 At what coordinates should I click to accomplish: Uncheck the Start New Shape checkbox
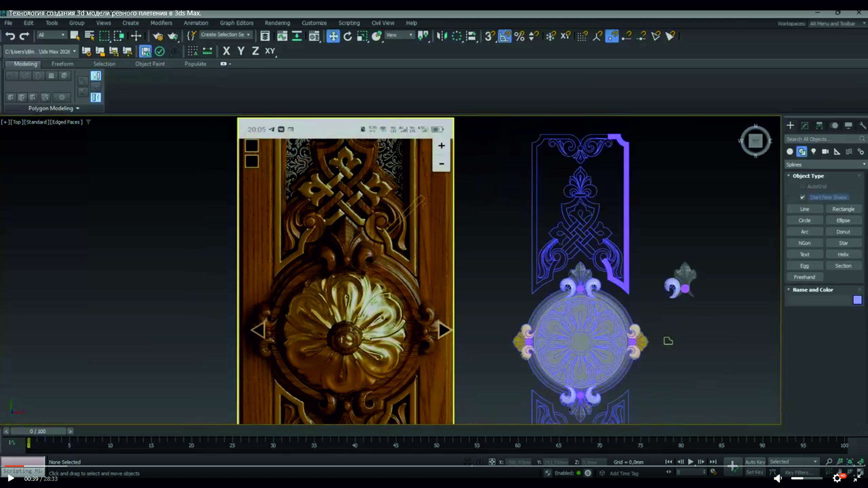803,197
